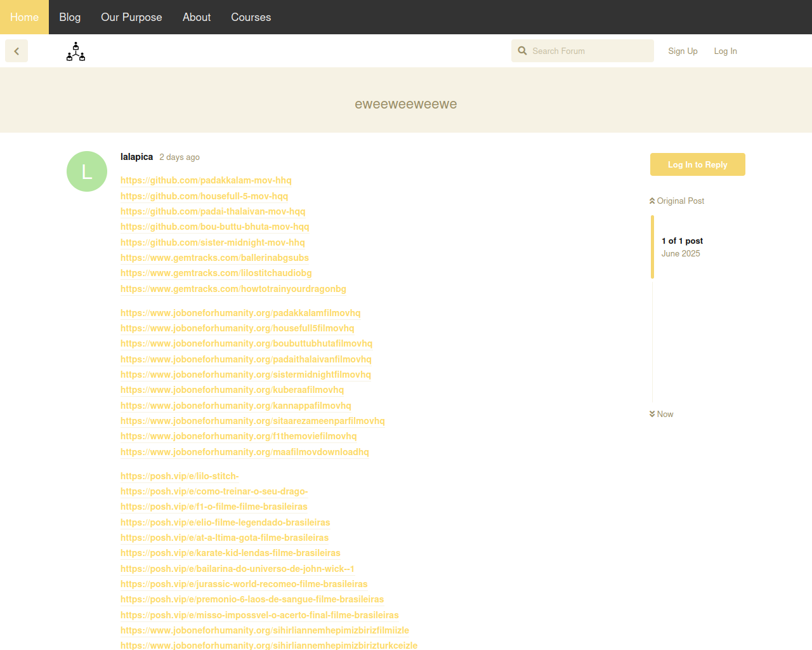Jump to Now in timeline

point(661,414)
